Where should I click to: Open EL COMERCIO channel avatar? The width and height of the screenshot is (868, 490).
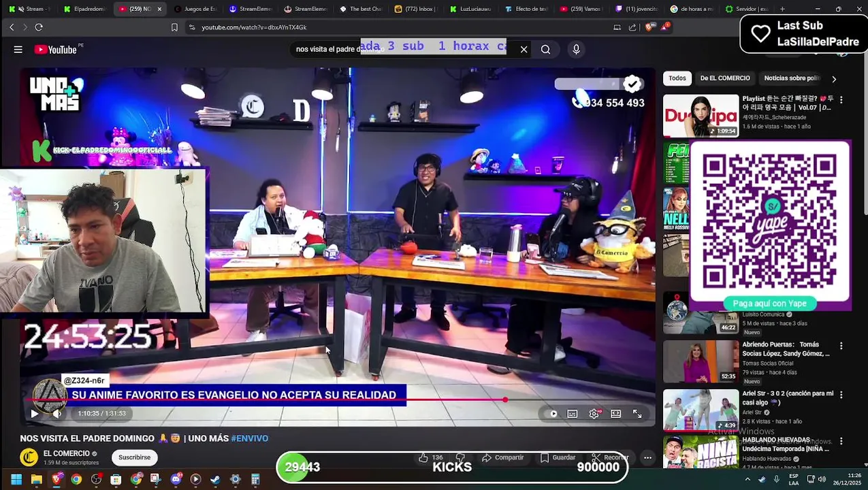tap(29, 457)
